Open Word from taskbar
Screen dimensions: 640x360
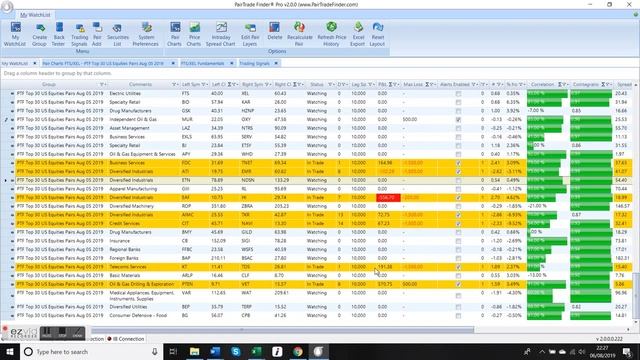tap(215, 351)
